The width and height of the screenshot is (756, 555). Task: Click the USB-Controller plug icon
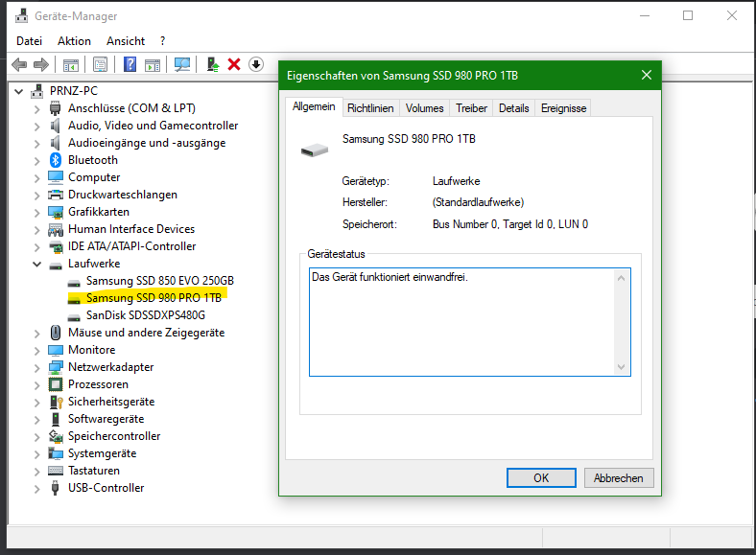[x=55, y=488]
